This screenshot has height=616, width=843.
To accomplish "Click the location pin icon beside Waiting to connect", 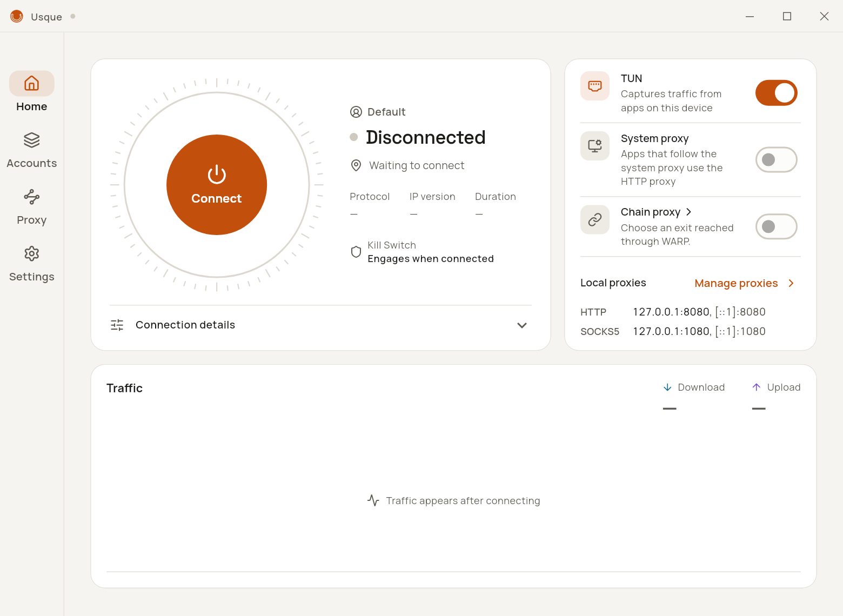I will pos(356,165).
